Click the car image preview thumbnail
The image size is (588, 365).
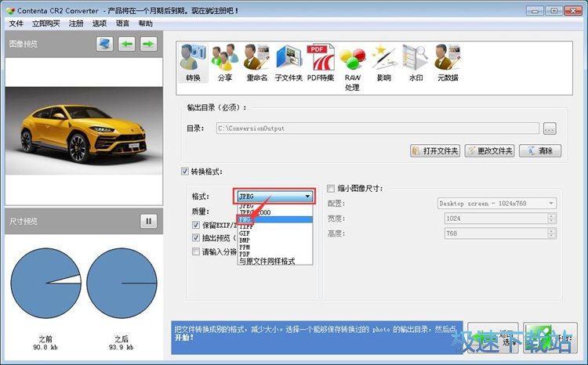point(84,131)
